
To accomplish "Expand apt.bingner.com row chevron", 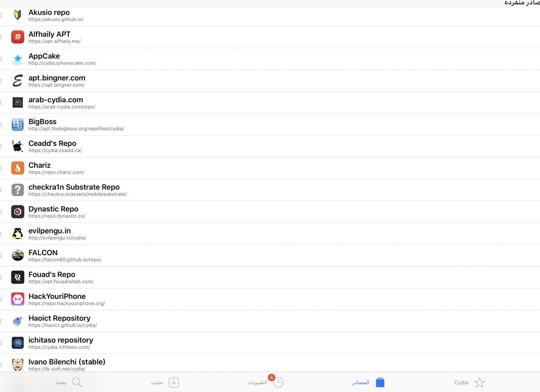I will click(x=1, y=81).
